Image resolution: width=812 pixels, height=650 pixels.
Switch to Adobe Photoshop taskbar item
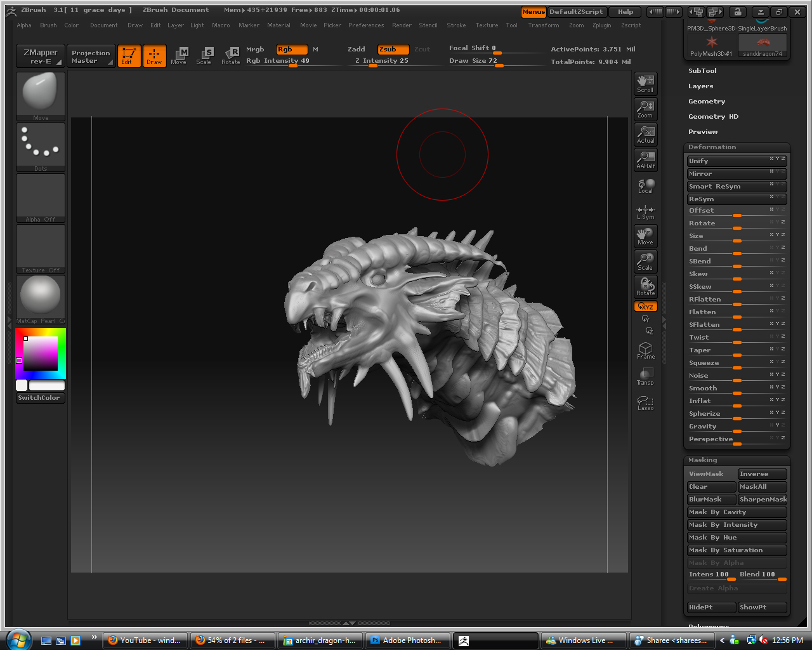[x=408, y=640]
